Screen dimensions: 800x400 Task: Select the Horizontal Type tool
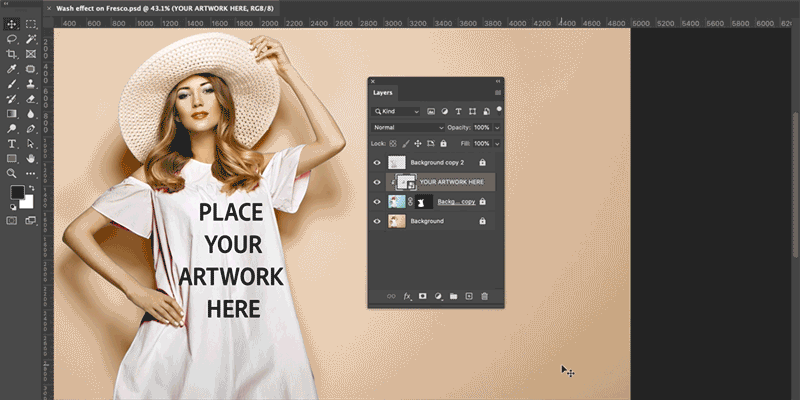pyautogui.click(x=12, y=144)
